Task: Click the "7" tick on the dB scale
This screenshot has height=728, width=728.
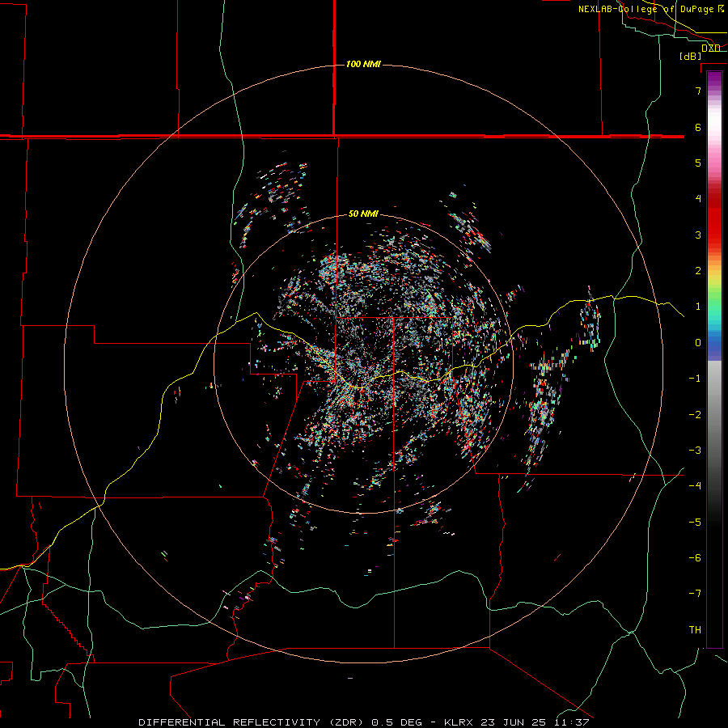Action: [x=698, y=91]
